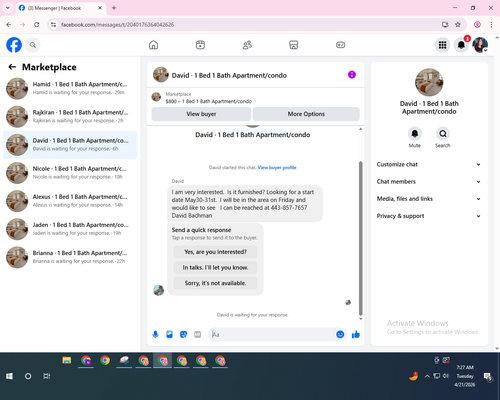Image resolution: width=500 pixels, height=400 pixels.
Task: Select the Messenger Facebook browser tab
Action: pos(60,8)
